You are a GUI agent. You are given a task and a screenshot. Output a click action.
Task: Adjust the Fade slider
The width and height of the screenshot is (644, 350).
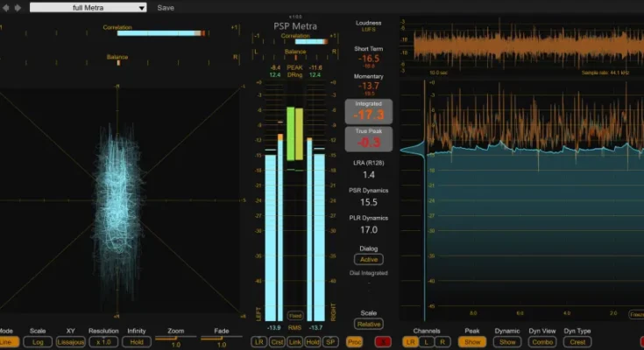coord(222,339)
